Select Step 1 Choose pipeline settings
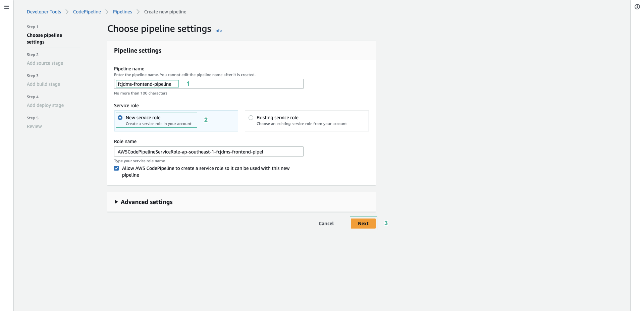 tap(44, 39)
